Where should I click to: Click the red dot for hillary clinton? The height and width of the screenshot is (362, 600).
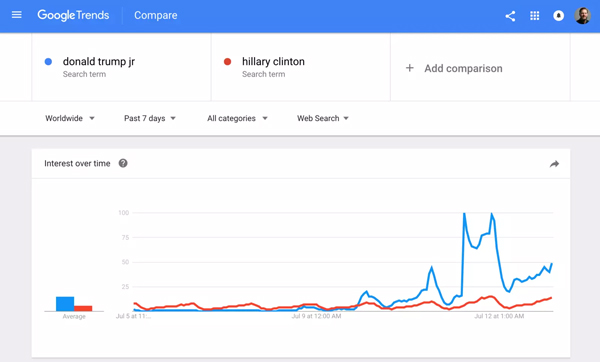coord(227,62)
